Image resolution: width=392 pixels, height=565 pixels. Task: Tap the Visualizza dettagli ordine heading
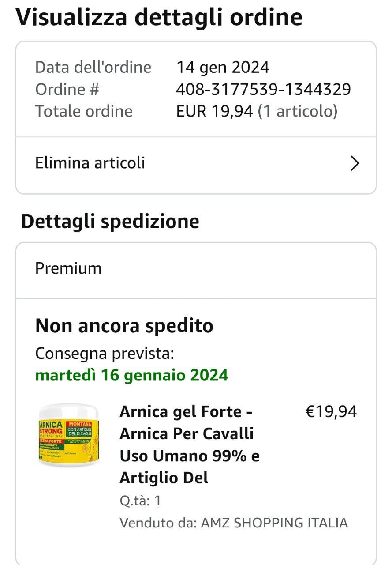pyautogui.click(x=159, y=18)
